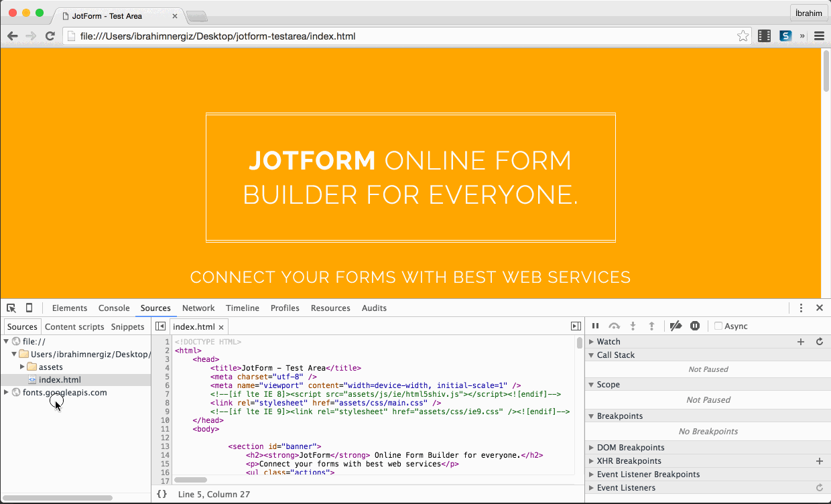Open the Resources tab
831x504 pixels.
[330, 308]
